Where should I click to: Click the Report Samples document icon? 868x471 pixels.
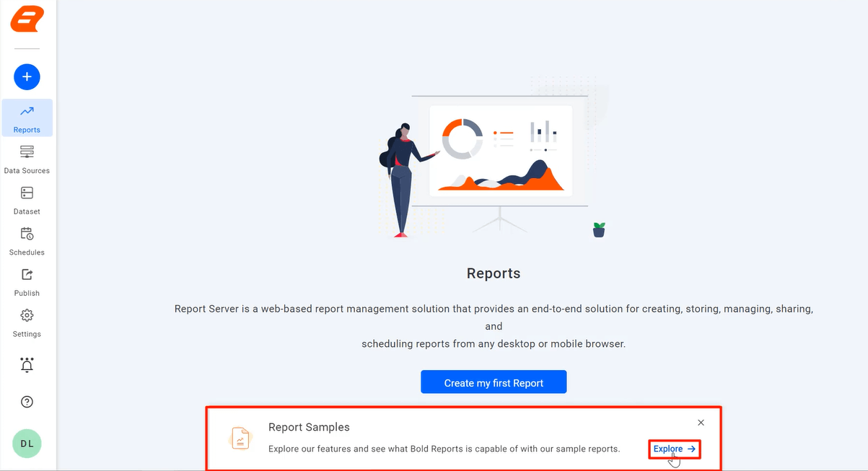click(240, 438)
